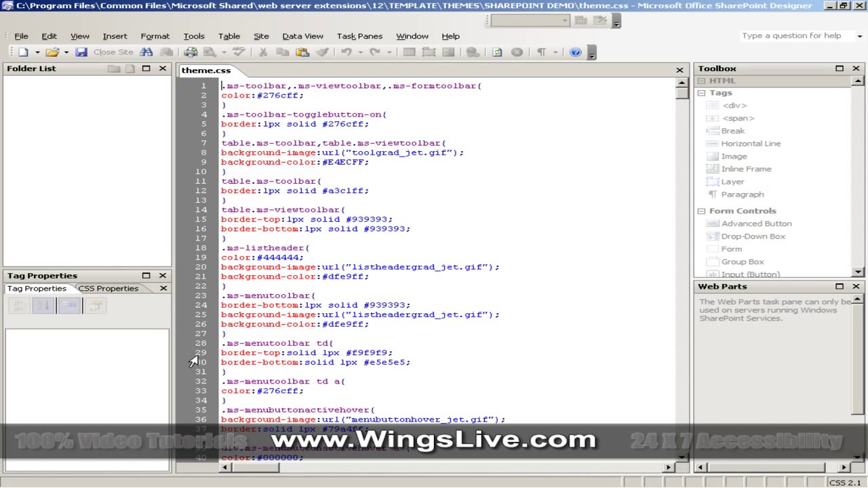Click the Format Painter brush icon

click(x=322, y=52)
